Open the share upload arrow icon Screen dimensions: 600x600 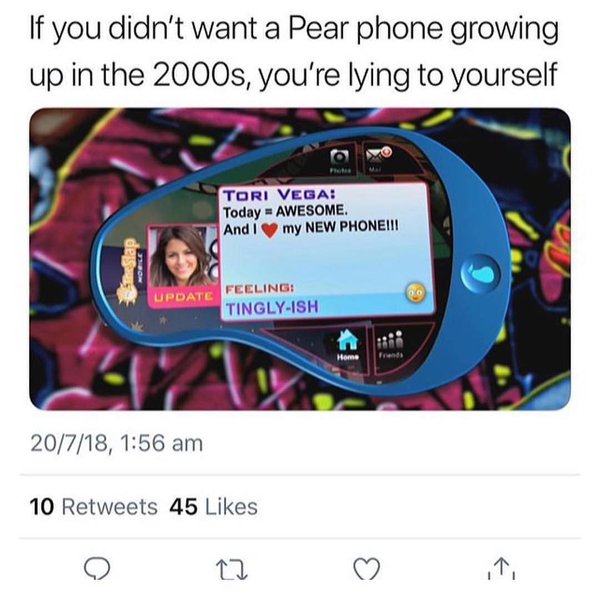coord(502,568)
